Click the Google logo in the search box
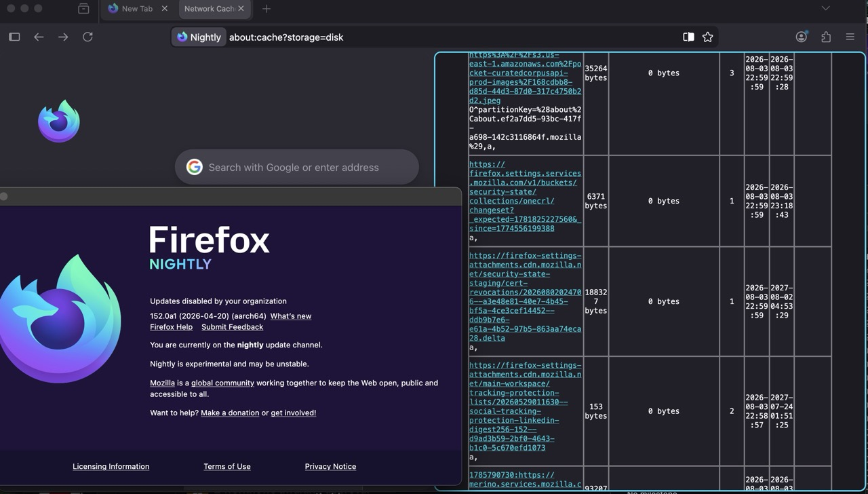 pyautogui.click(x=195, y=167)
